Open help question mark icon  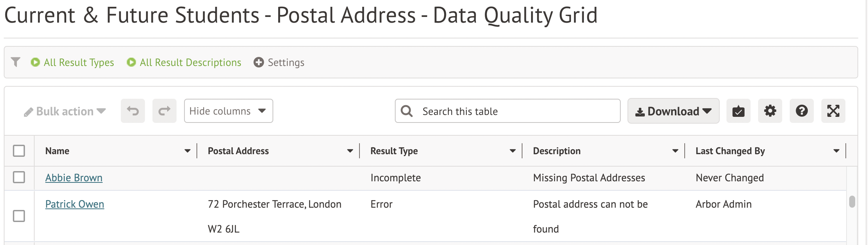[x=801, y=111]
